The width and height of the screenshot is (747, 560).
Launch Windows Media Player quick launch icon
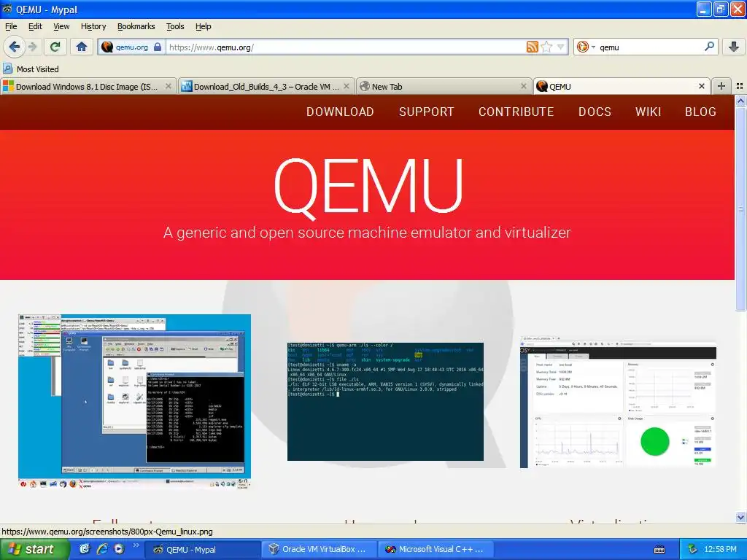pyautogui.click(x=119, y=549)
